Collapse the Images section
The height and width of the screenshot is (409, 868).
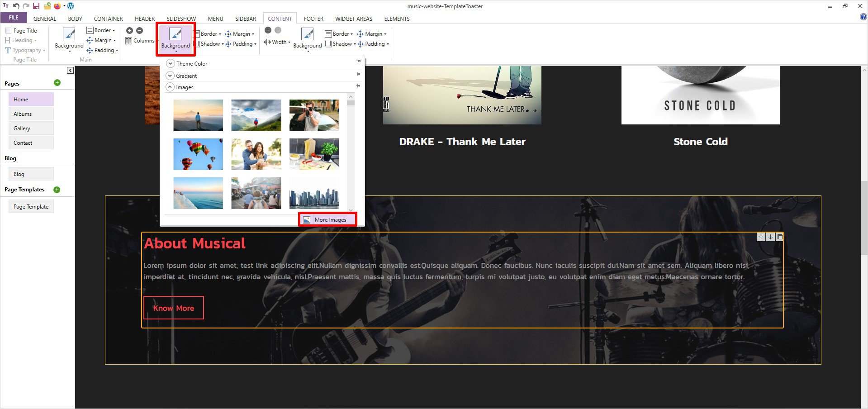tap(171, 87)
